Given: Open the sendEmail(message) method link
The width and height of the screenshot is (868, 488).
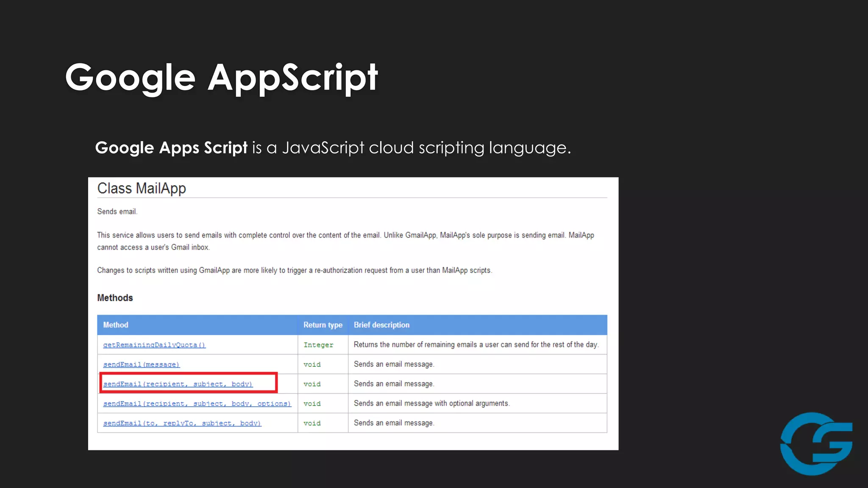Looking at the screenshot, I should click(141, 364).
